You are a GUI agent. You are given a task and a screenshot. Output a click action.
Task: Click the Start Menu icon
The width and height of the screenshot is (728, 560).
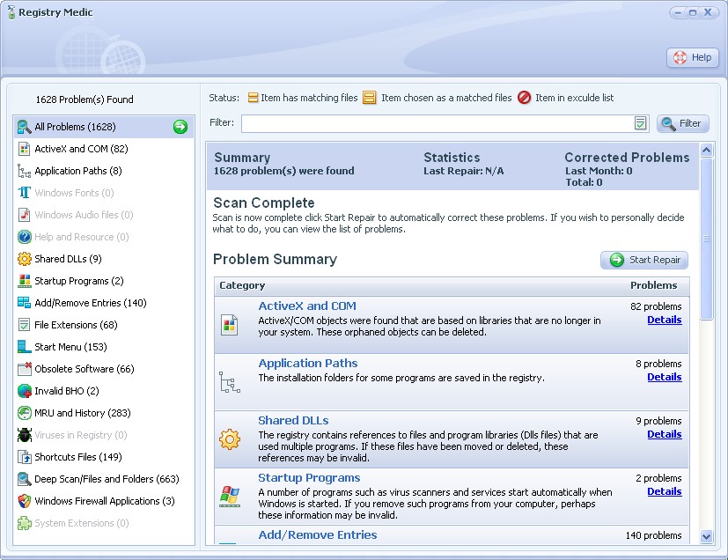(x=24, y=347)
